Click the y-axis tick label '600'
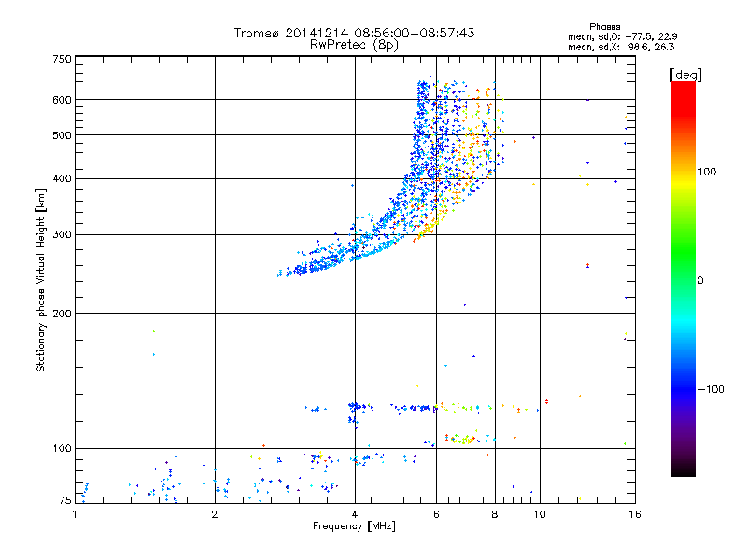The height and width of the screenshot is (560, 747). (62, 100)
